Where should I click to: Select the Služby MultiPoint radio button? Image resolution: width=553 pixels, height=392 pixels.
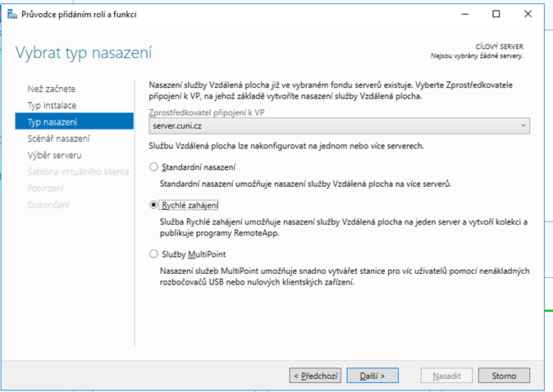tap(153, 254)
